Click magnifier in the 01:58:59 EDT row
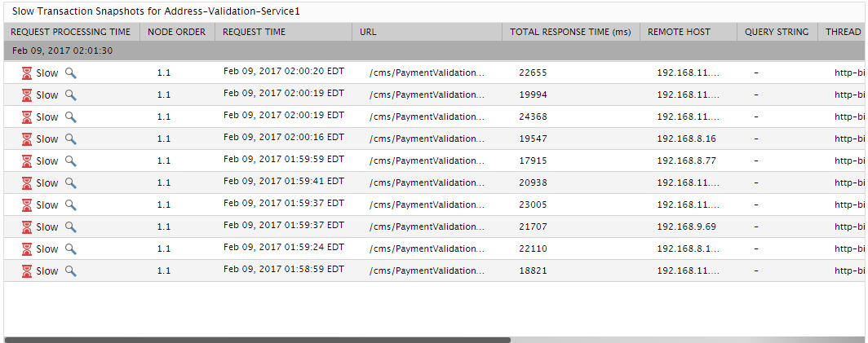This screenshot has height=343, width=868. (70, 270)
